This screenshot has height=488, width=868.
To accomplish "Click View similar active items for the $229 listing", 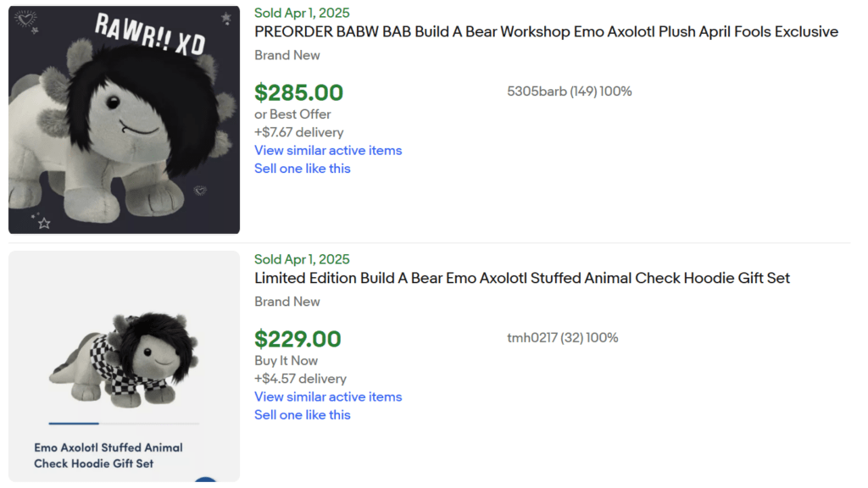I will click(328, 396).
